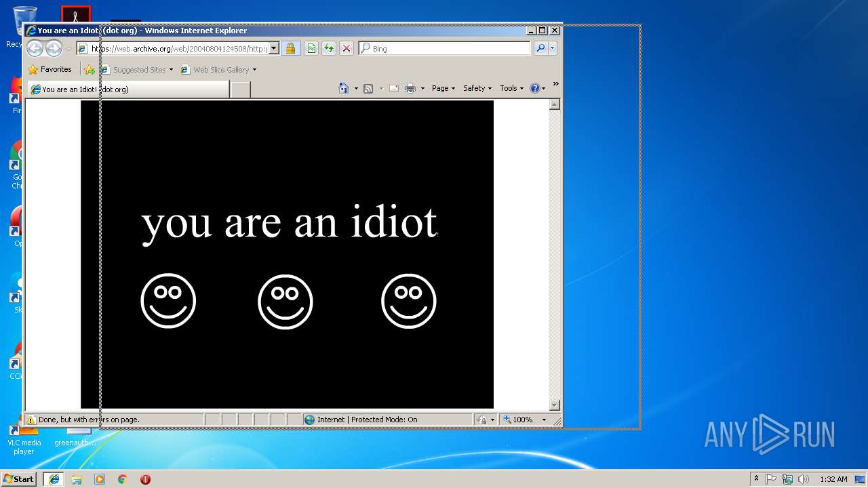Switch to Internet Explorer in taskbar
This screenshot has height=488, width=868.
[x=54, y=479]
